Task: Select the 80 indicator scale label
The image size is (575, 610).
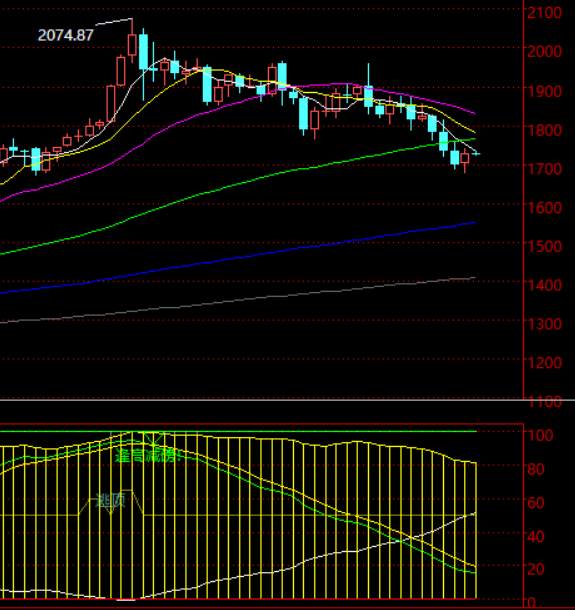Action: click(535, 469)
